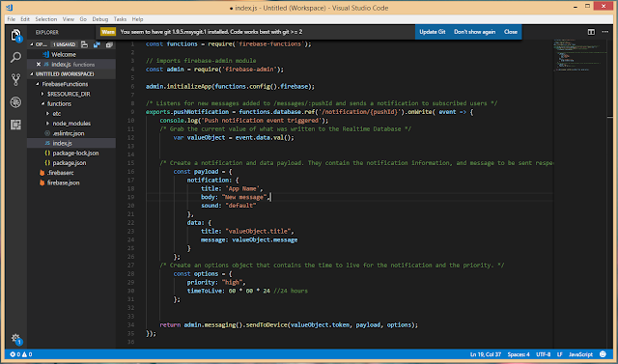Click the Split Editor icon
Viewport: 618px width, 364px height.
(591, 32)
